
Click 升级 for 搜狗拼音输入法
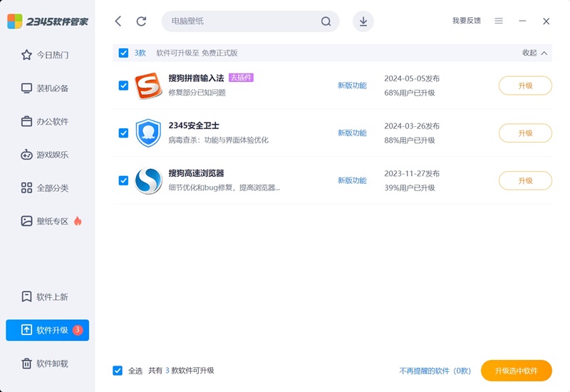pyautogui.click(x=525, y=86)
